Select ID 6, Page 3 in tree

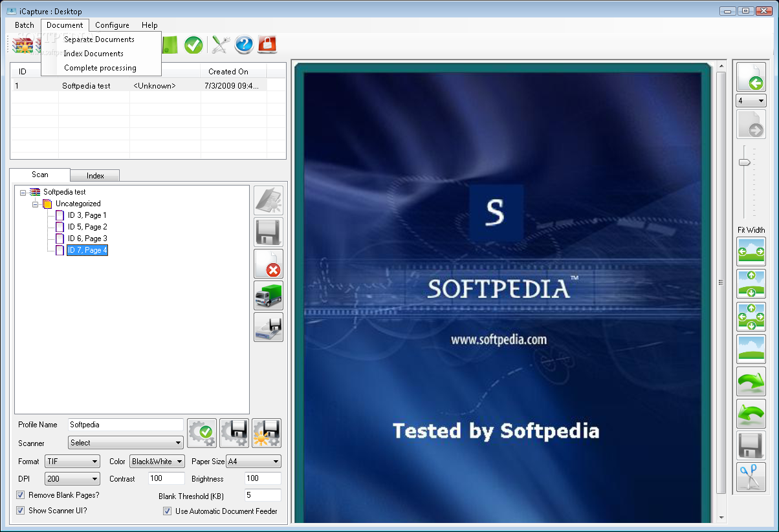[87, 239]
